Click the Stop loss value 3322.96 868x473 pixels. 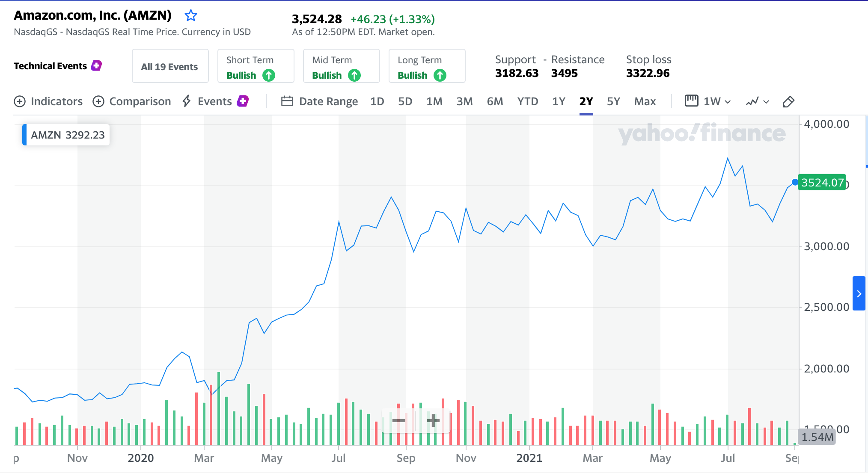648,73
